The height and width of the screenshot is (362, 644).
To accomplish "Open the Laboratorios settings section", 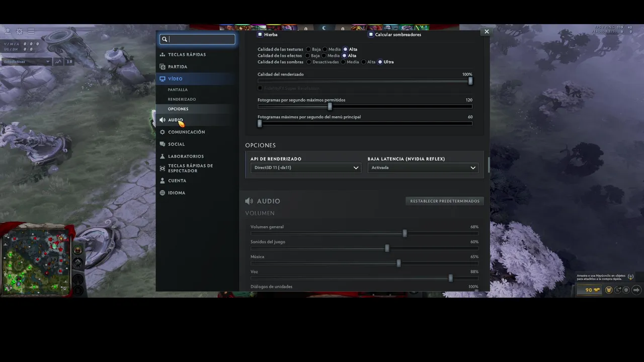I will point(186,156).
